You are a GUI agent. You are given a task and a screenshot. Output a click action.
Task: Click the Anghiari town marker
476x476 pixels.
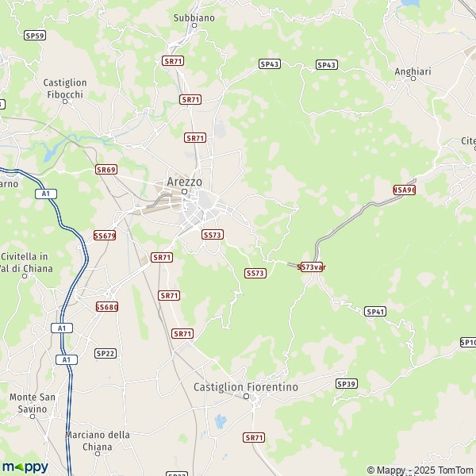(413, 79)
